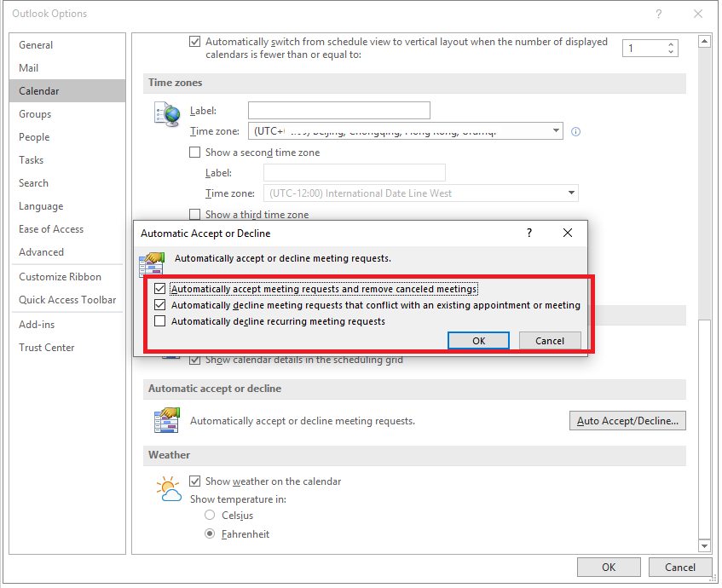Screen dimensions: 722x588
Task: Click Cancel in Outlook Options window
Action: [x=680, y=567]
